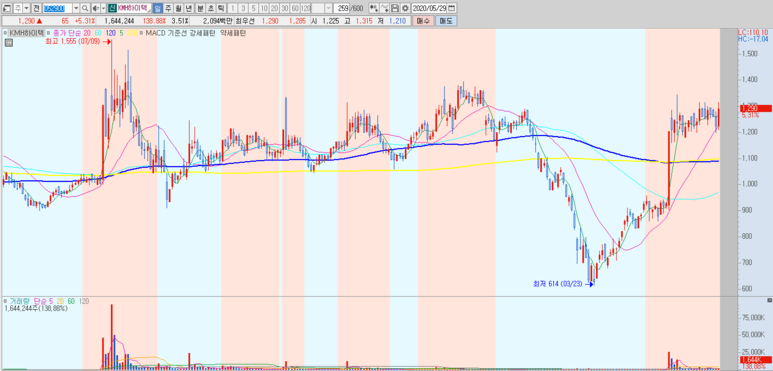Screen dimensions: 773x371
Task: Click the 매수 buy button
Action: pyautogui.click(x=423, y=21)
